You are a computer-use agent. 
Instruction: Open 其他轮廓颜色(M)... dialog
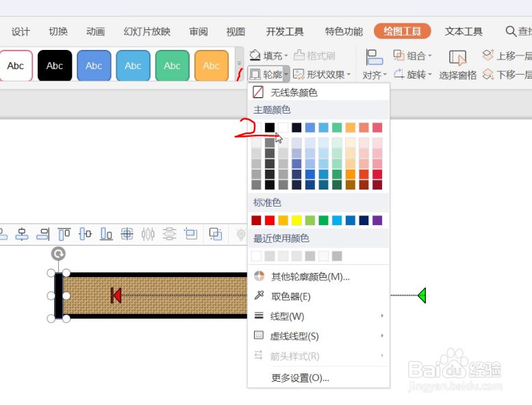click(x=318, y=276)
